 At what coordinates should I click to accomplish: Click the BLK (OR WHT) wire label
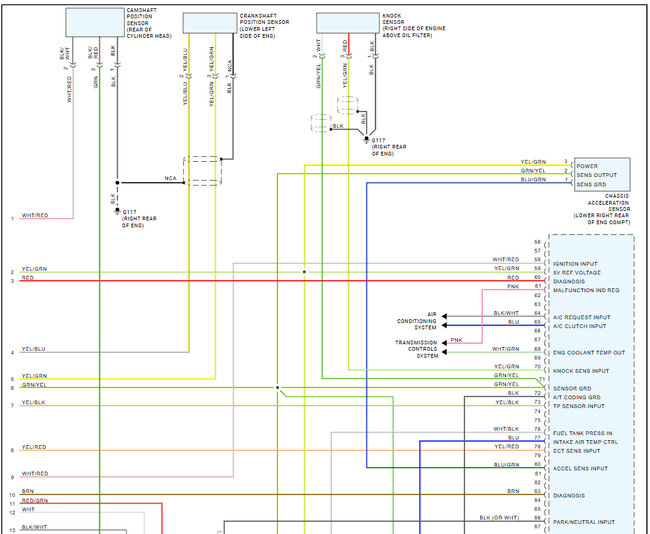(499, 518)
